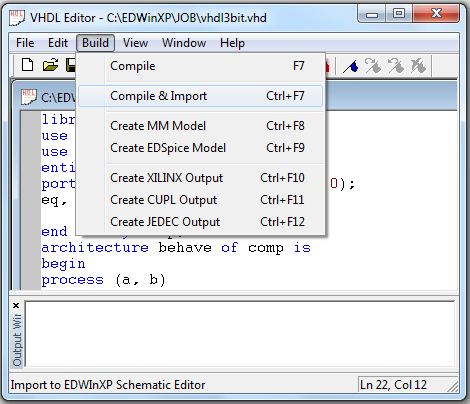Click the 'process (a, b)' code line
470x404 pixels.
pos(103,280)
